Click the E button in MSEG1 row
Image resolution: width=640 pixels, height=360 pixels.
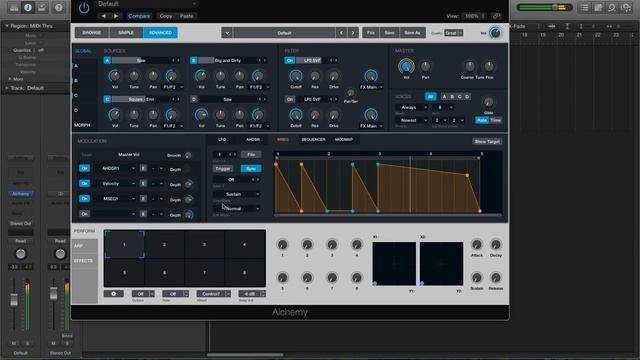tap(143, 199)
